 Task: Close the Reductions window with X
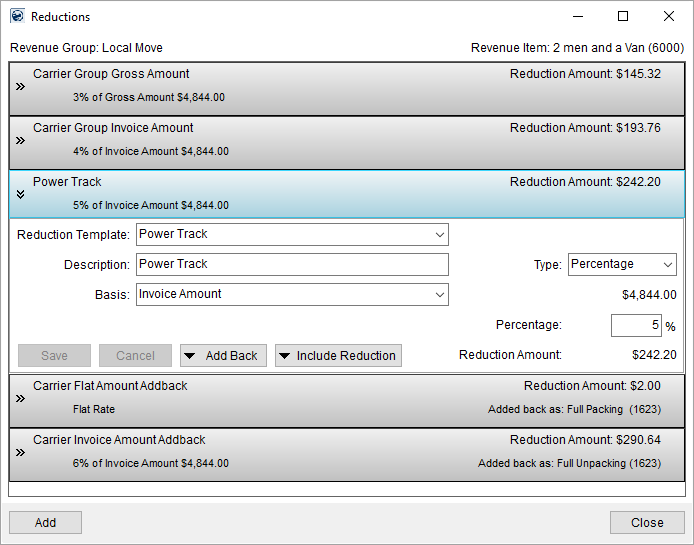pos(669,16)
